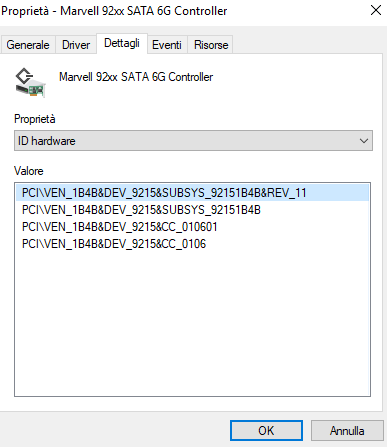
Task: Open the Generale tab
Action: (28, 45)
